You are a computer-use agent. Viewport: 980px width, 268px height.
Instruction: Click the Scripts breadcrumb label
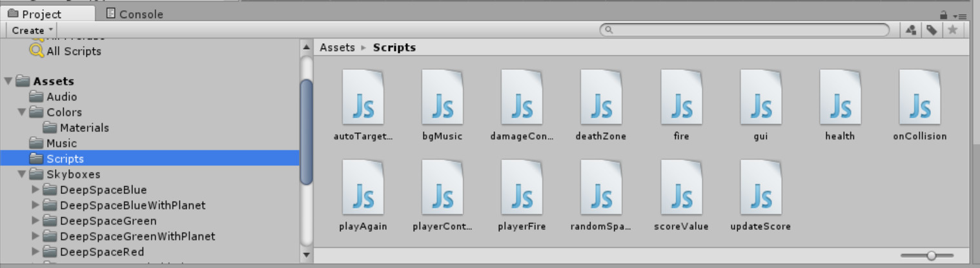click(394, 47)
